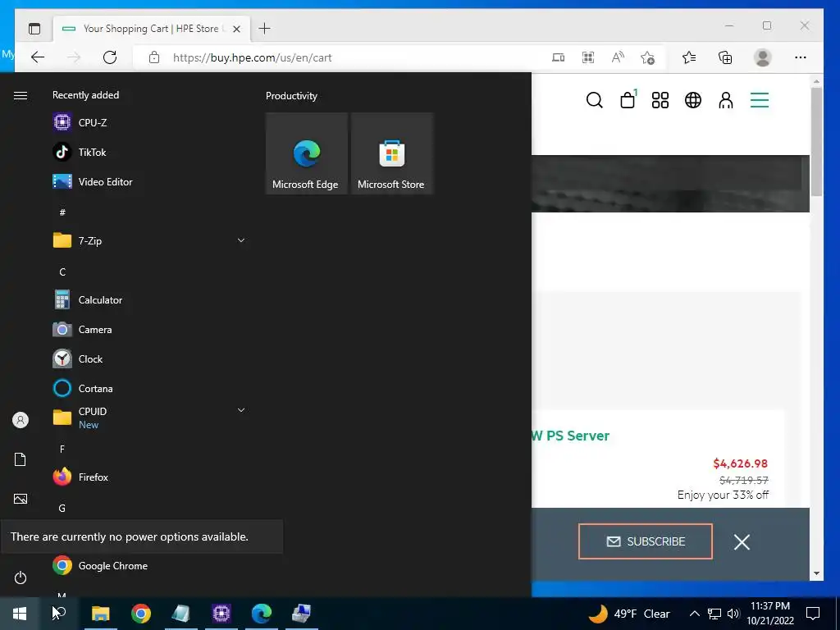
Task: Expand the 7-Zip folder chevron
Action: (241, 240)
